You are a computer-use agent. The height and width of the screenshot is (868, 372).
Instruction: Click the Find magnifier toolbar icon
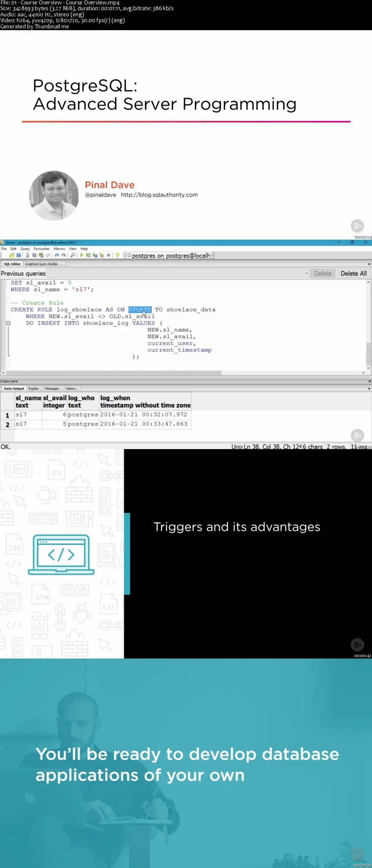pyautogui.click(x=73, y=255)
